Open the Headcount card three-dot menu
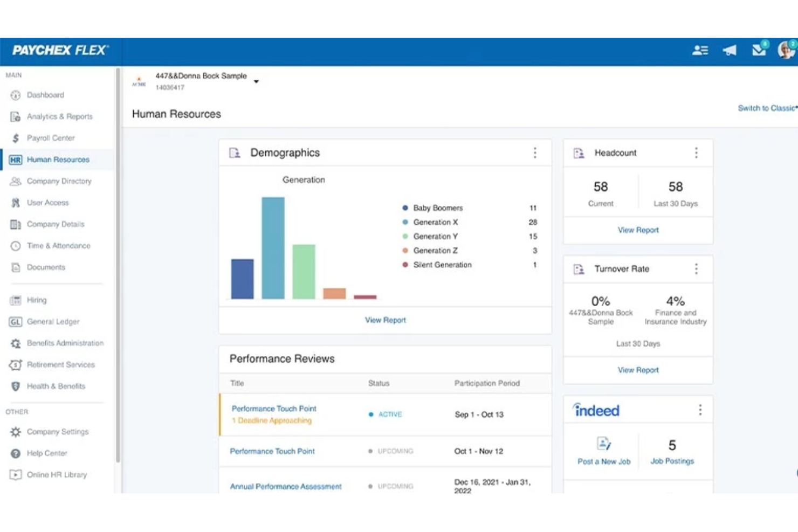Viewport: 798px width, 532px height. coord(696,153)
